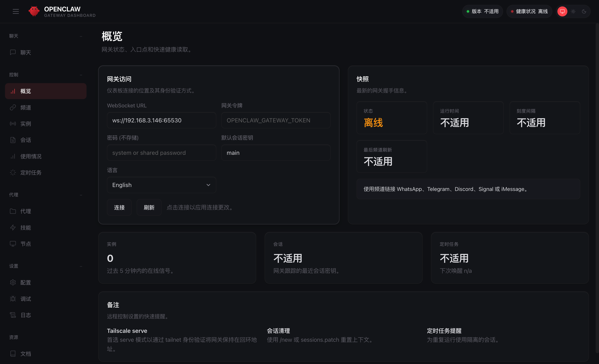Open 技能 lightning icon in sidebar

coord(13,227)
